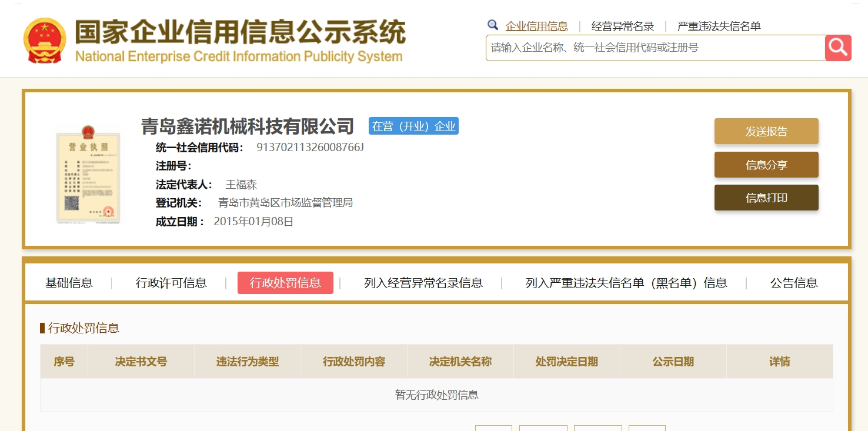Click the 决定书文号 column header
Viewport: 868px width, 431px height.
point(141,362)
